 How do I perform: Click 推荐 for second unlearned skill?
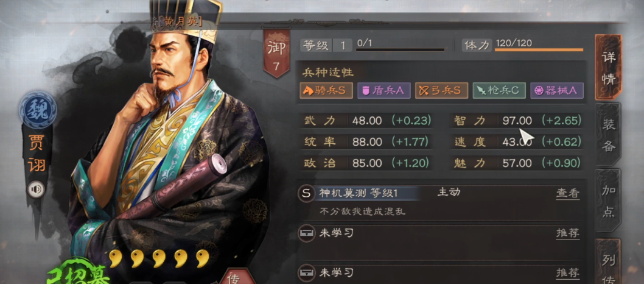tap(567, 272)
